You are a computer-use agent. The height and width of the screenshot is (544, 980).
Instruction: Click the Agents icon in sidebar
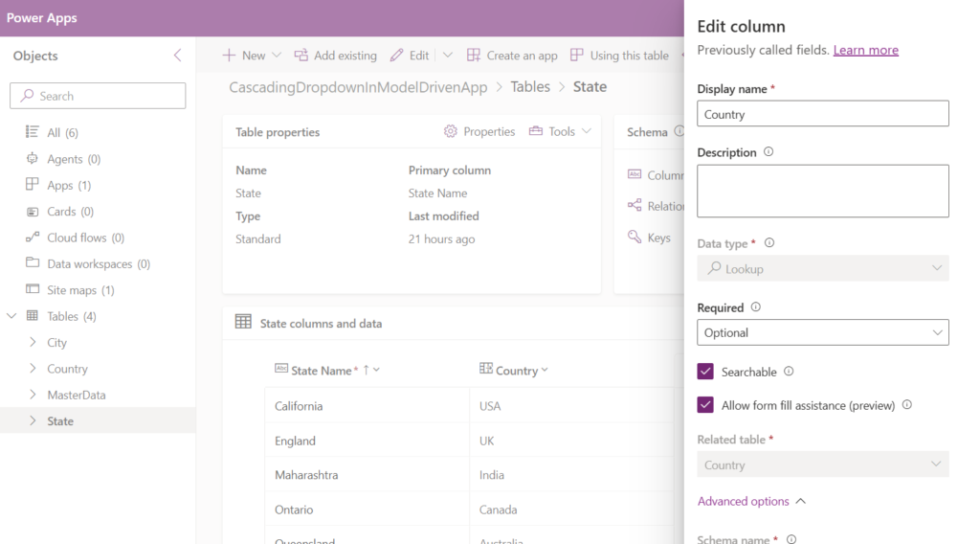point(33,159)
